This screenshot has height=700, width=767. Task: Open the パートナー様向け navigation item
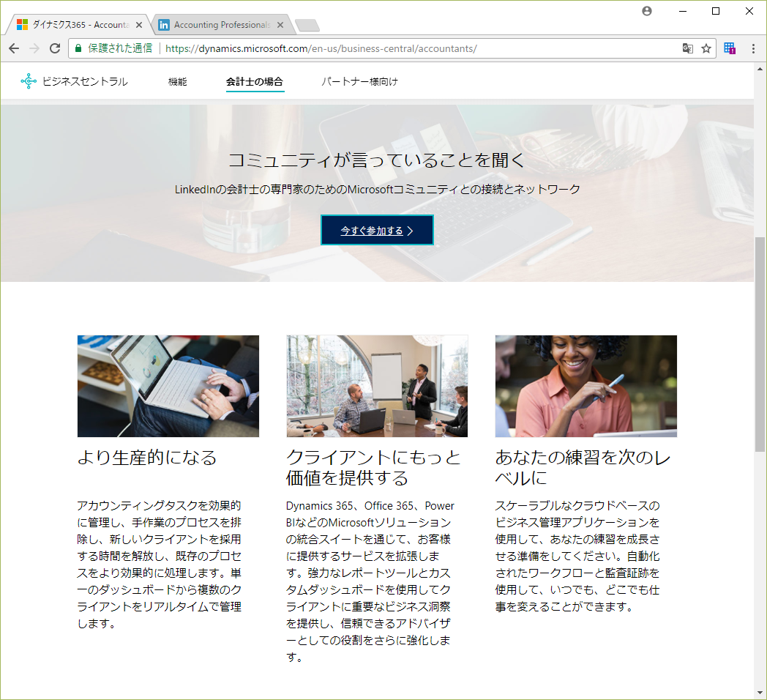(359, 82)
